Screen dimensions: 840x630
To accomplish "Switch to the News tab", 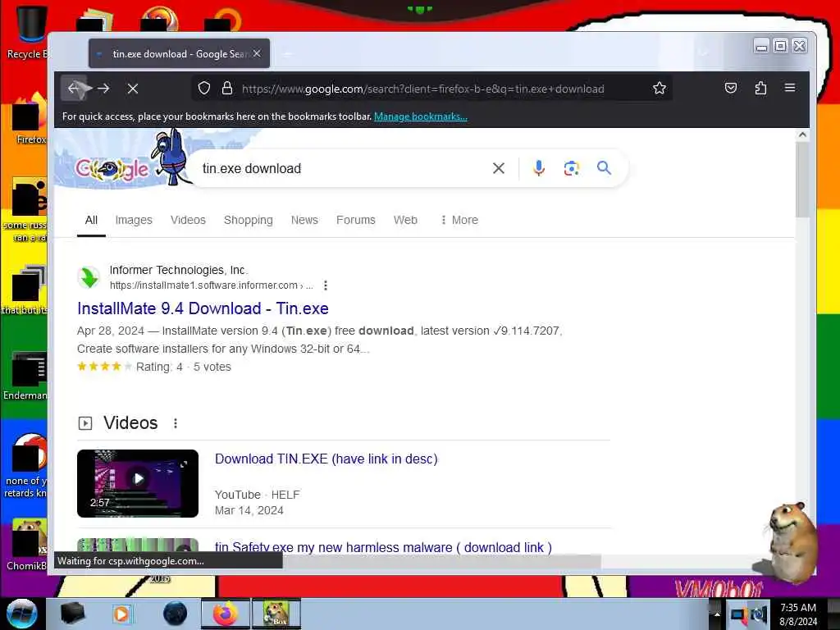I will point(304,220).
